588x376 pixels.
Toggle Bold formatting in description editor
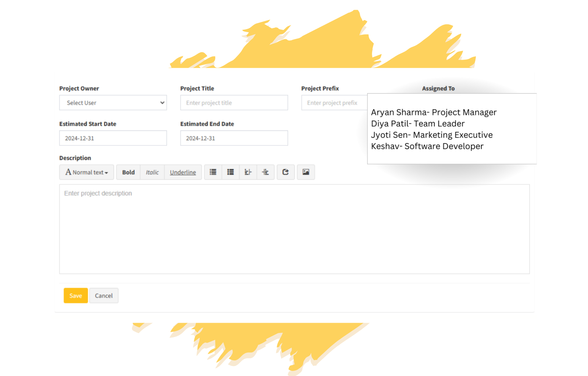(x=128, y=172)
